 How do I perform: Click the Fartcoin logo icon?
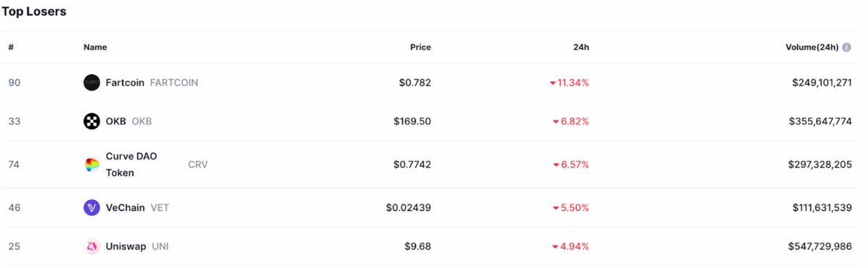coord(92,82)
